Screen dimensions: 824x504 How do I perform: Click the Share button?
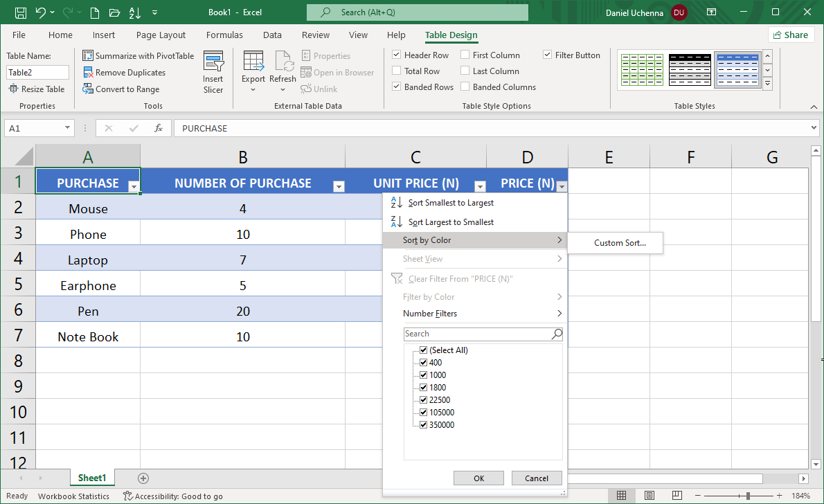tap(790, 35)
